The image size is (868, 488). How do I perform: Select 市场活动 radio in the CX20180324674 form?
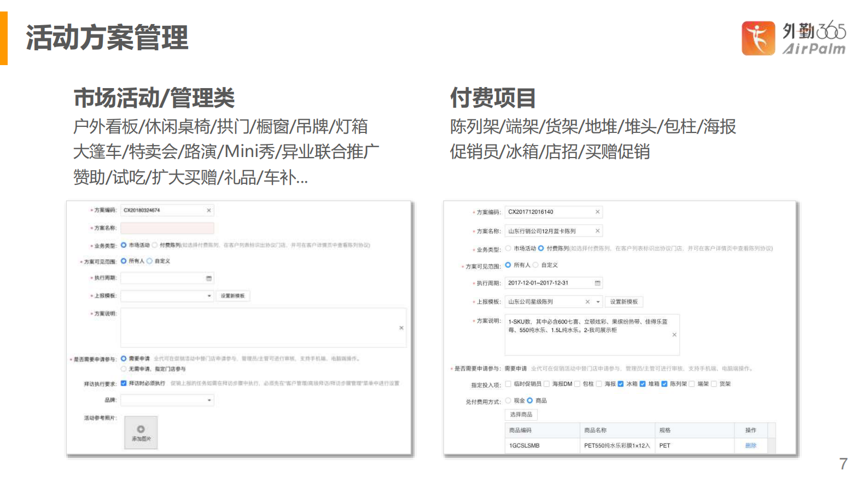124,245
